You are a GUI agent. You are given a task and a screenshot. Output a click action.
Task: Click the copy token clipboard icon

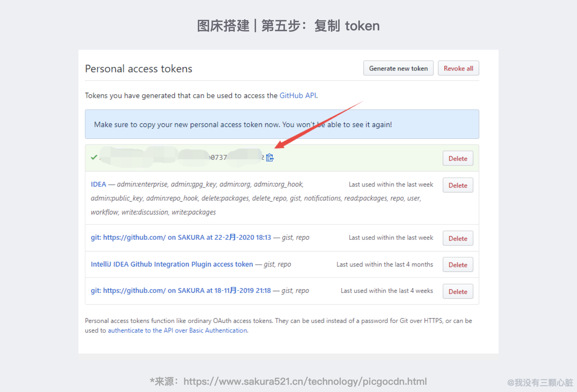click(x=270, y=158)
